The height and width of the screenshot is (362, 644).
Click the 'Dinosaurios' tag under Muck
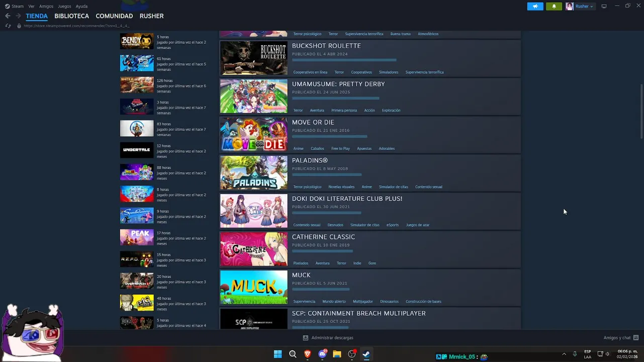(x=389, y=302)
